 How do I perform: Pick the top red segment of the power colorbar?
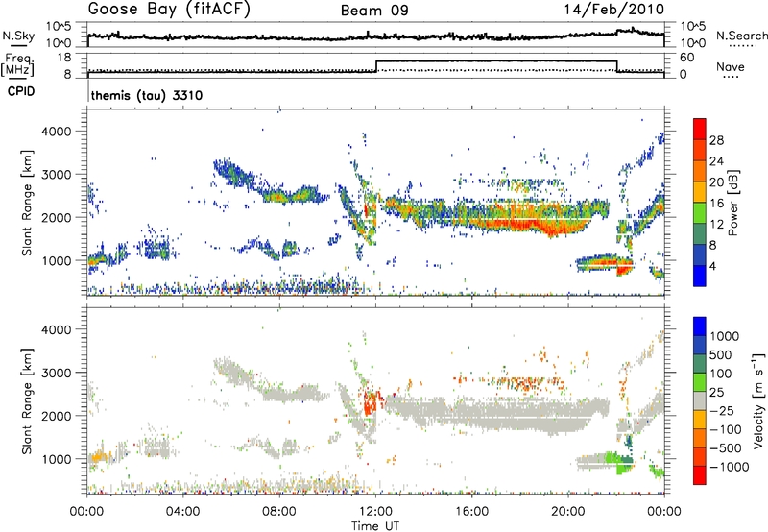700,129
